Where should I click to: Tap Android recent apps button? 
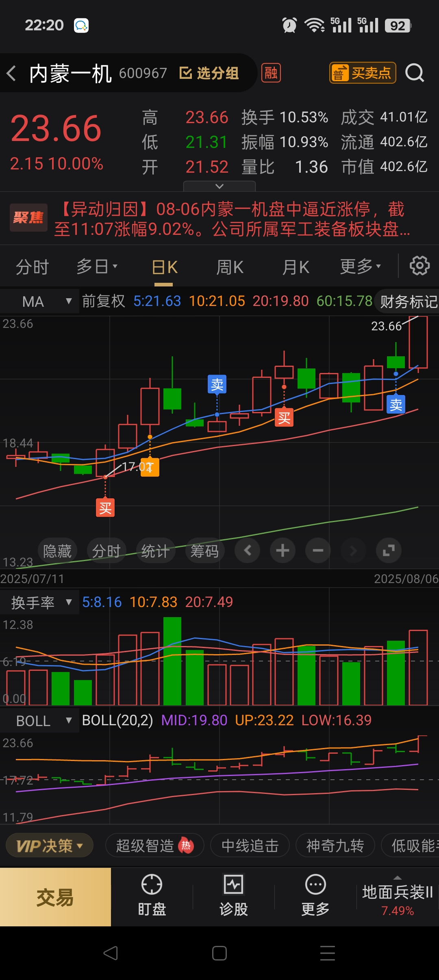[328, 953]
